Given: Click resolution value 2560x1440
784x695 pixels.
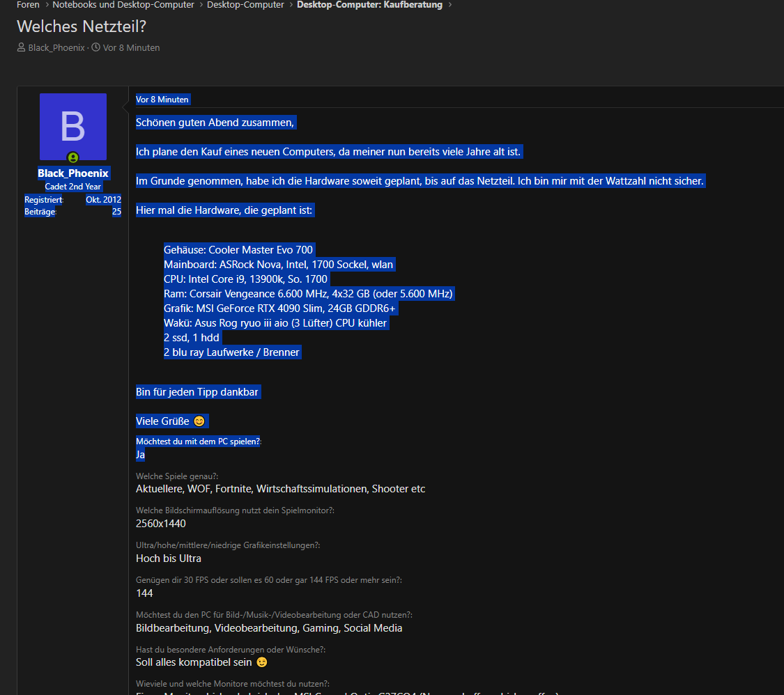Looking at the screenshot, I should click(161, 523).
